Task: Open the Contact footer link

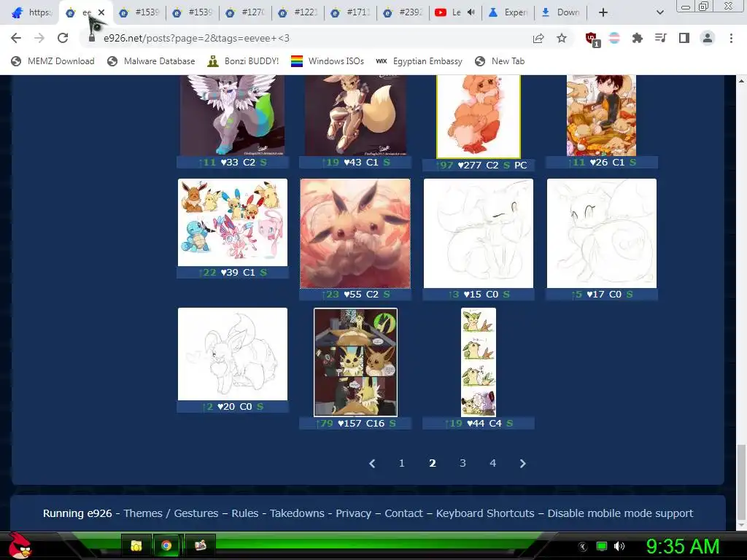Action: click(403, 513)
